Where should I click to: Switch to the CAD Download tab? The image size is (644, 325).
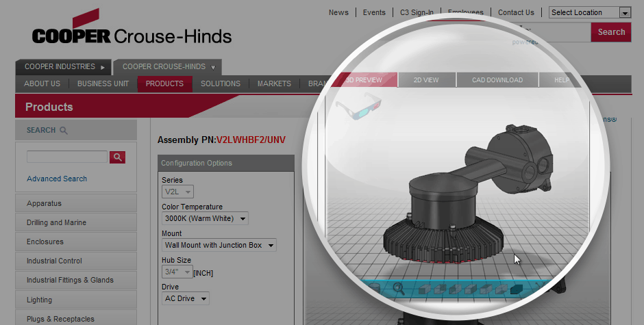pos(497,80)
